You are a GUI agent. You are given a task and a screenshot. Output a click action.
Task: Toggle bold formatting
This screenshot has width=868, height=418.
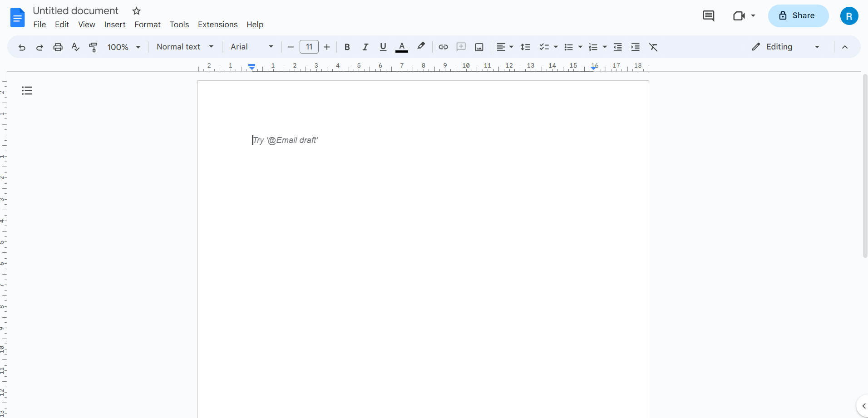(347, 47)
